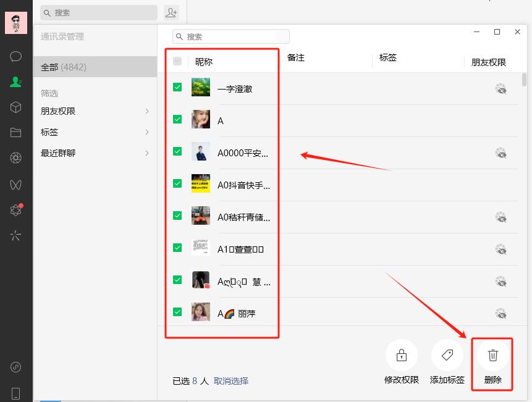This screenshot has width=532, height=402.
Task: Uncheck the checkbox for 一字澄澈
Action: [177, 87]
